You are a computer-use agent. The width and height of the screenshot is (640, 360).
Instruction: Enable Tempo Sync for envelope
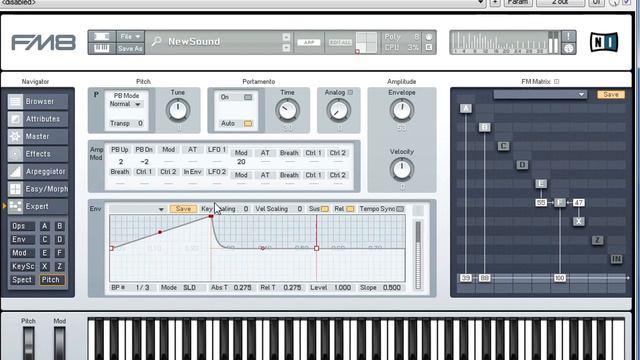400,209
